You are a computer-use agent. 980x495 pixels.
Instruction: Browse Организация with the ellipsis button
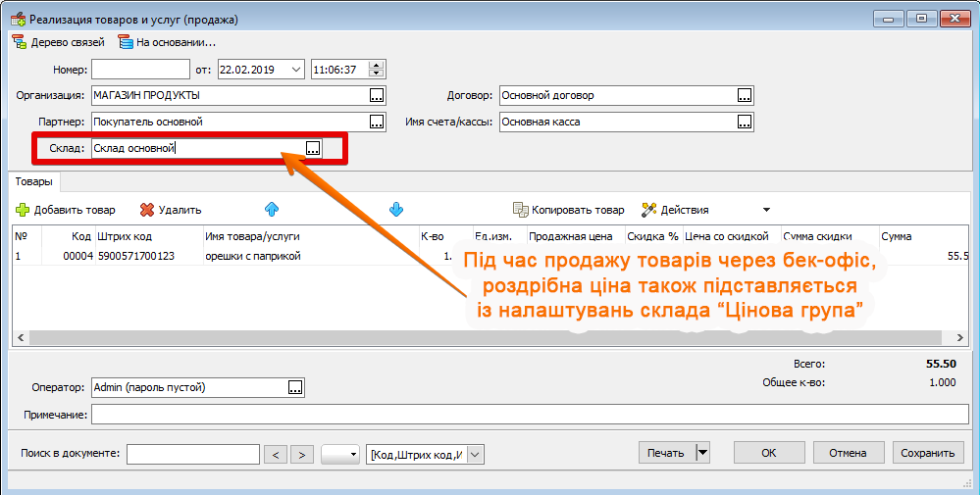pyautogui.click(x=377, y=95)
